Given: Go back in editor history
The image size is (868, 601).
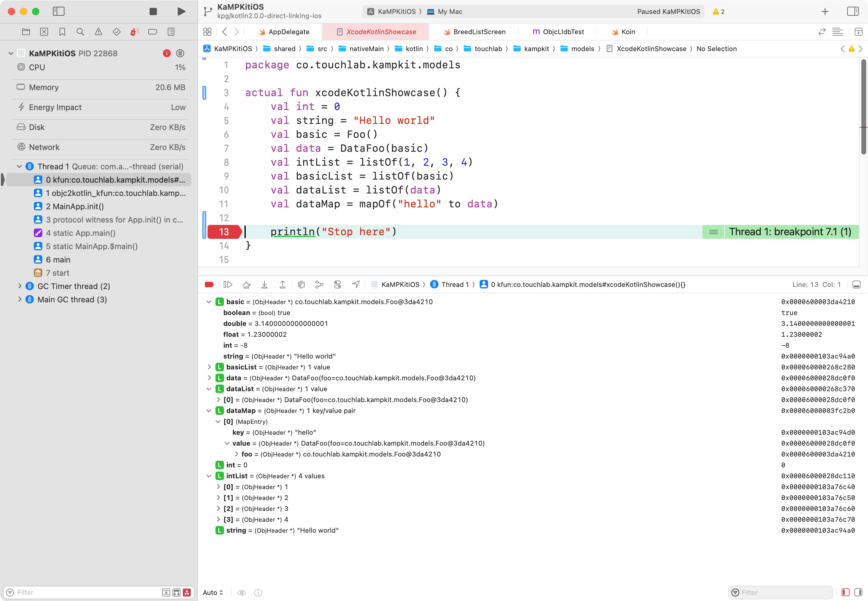Looking at the screenshot, I should [225, 32].
